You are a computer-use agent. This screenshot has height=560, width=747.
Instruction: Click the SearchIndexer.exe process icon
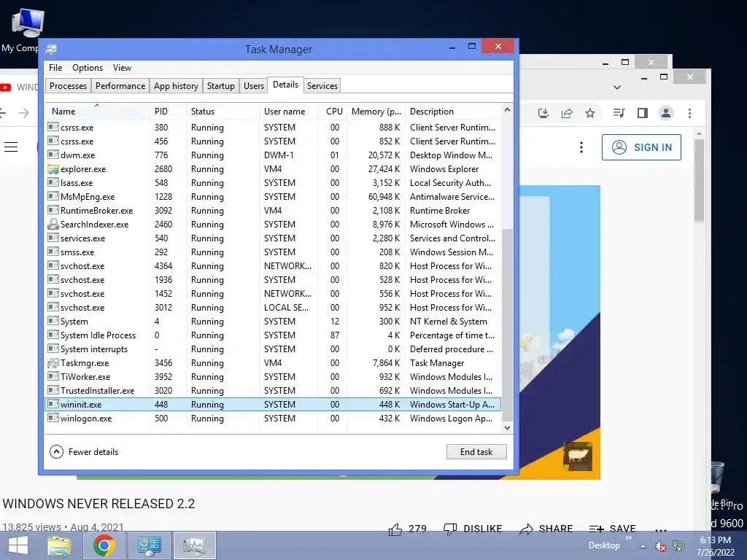(53, 225)
